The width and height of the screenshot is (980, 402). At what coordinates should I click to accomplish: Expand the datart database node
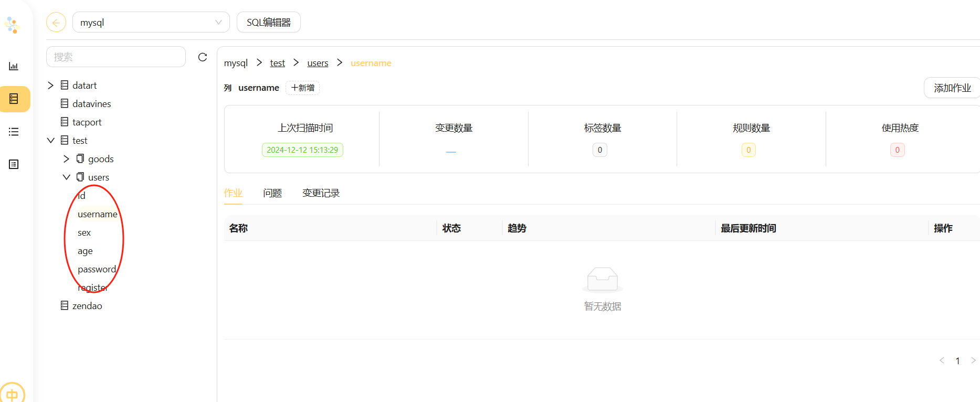[x=51, y=86]
